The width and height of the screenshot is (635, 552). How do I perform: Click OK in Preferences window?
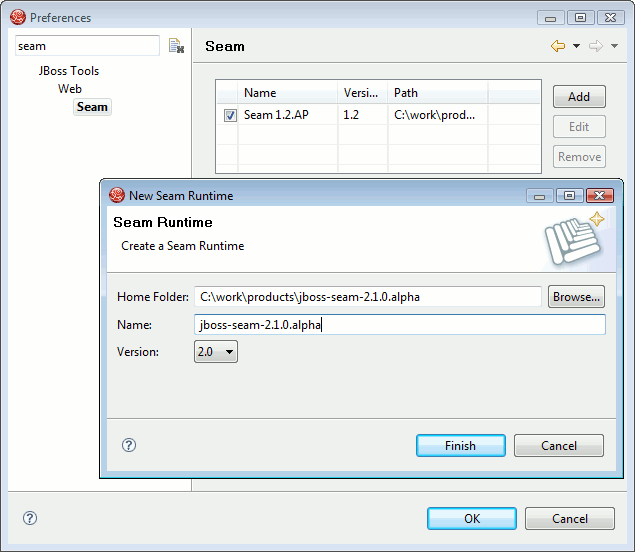472,518
